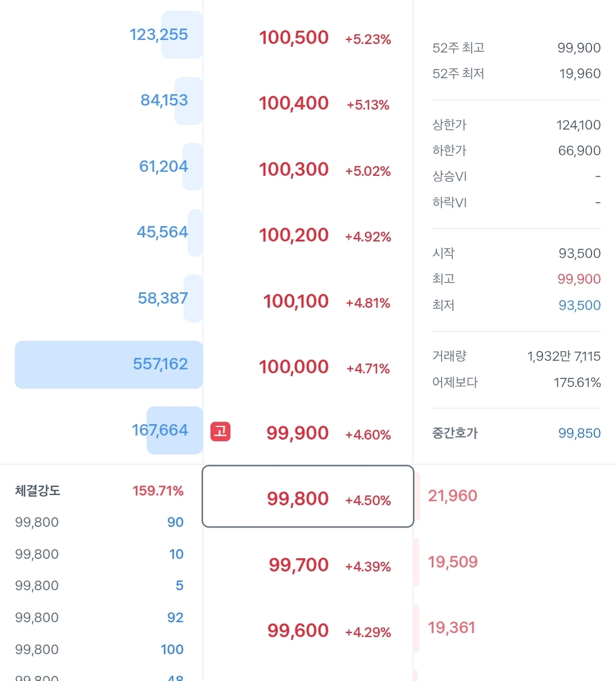Viewport: 616px width, 681px height.
Task: Choose the 99,700 bid price
Action: click(298, 565)
